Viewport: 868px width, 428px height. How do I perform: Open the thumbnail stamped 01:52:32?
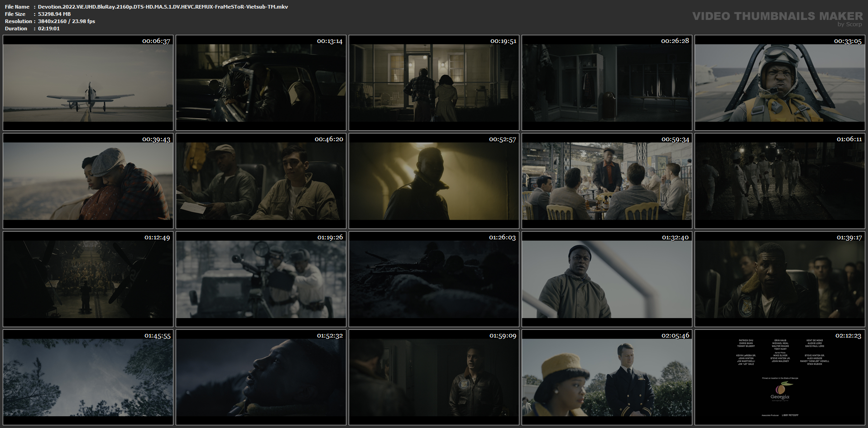[x=261, y=377]
